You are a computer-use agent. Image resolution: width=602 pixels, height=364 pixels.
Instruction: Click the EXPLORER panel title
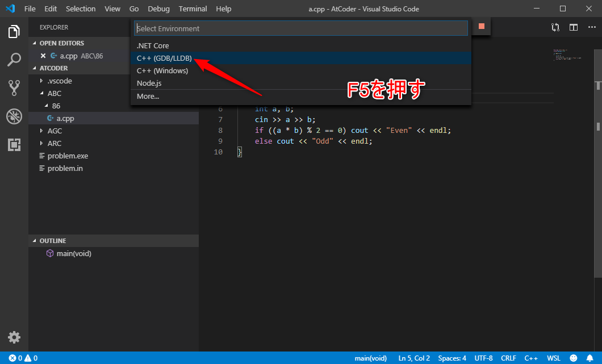click(54, 27)
